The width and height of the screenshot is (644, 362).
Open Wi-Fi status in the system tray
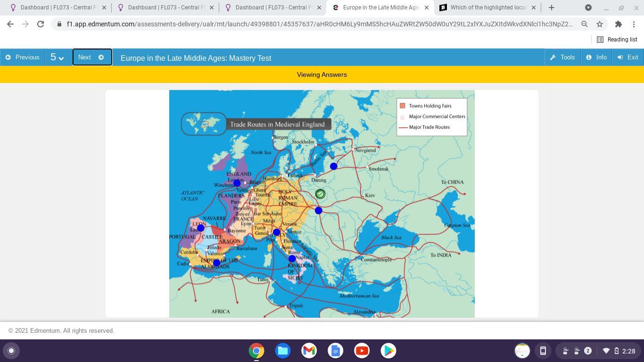click(x=606, y=351)
